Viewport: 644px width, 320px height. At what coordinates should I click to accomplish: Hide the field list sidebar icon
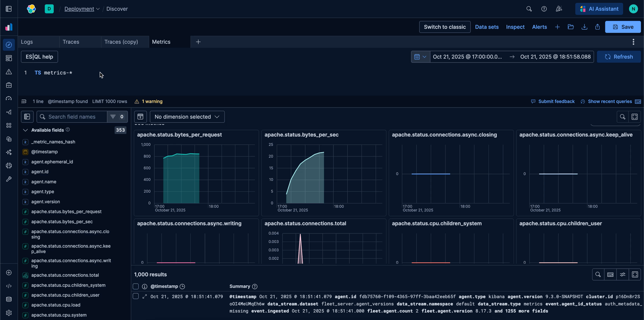tap(27, 117)
